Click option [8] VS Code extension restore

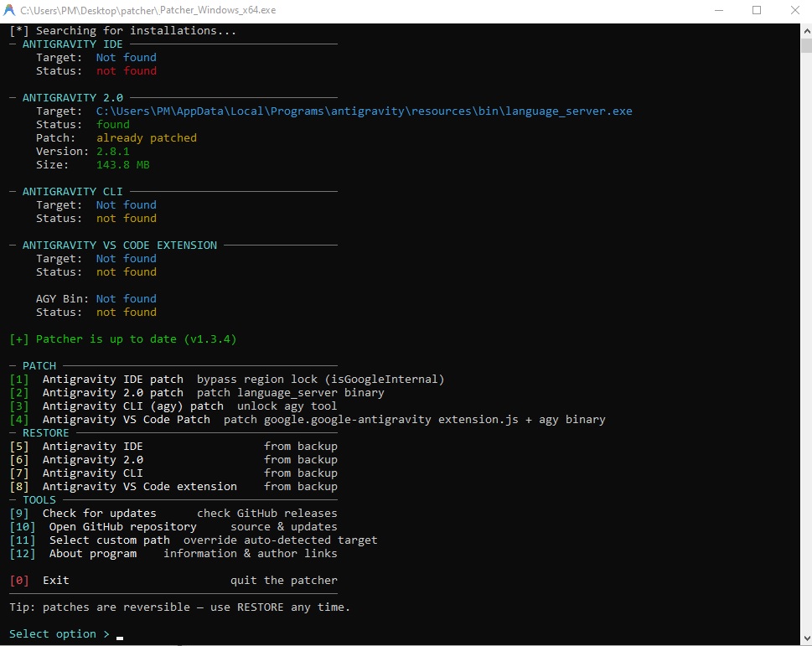tap(173, 487)
